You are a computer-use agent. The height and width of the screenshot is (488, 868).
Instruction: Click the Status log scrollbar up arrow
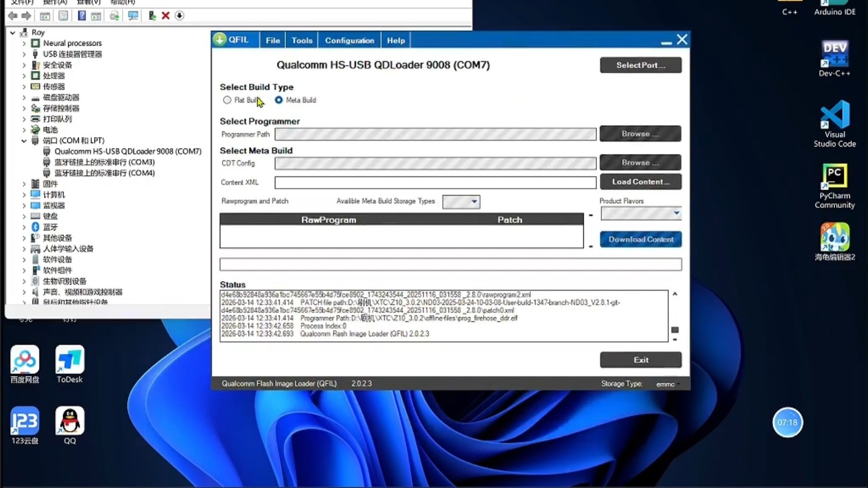click(x=675, y=294)
